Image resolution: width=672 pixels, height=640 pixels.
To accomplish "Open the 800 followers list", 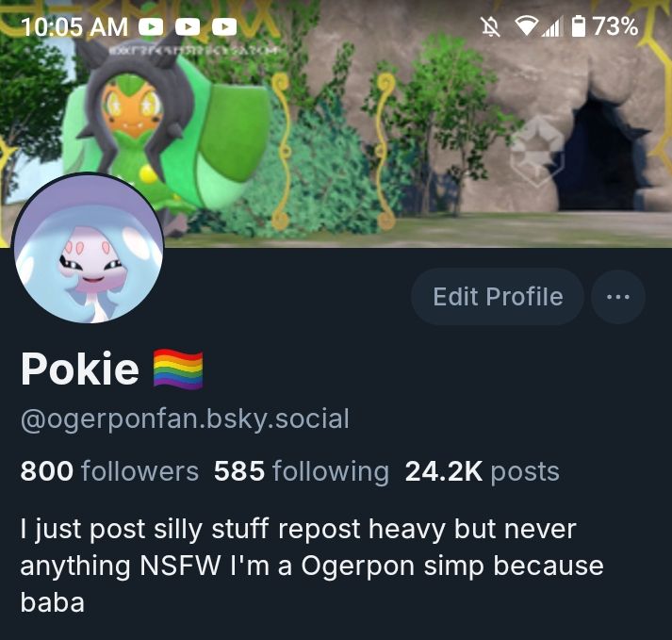I will 109,470.
